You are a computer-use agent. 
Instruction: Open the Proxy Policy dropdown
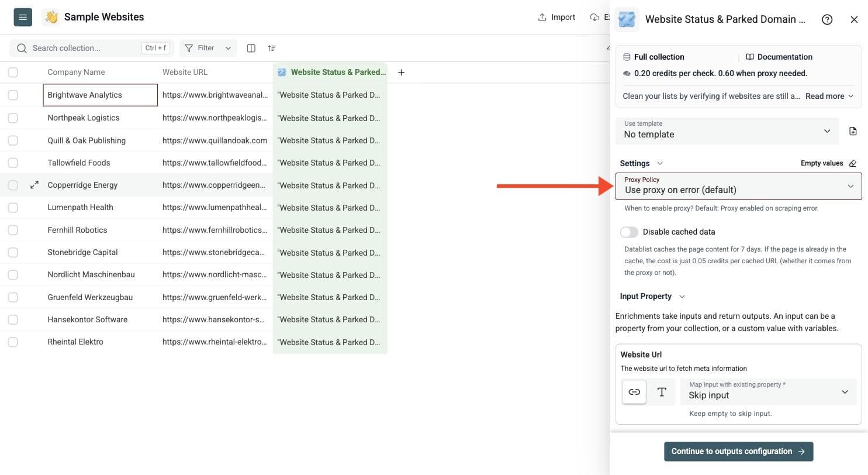pyautogui.click(x=739, y=186)
